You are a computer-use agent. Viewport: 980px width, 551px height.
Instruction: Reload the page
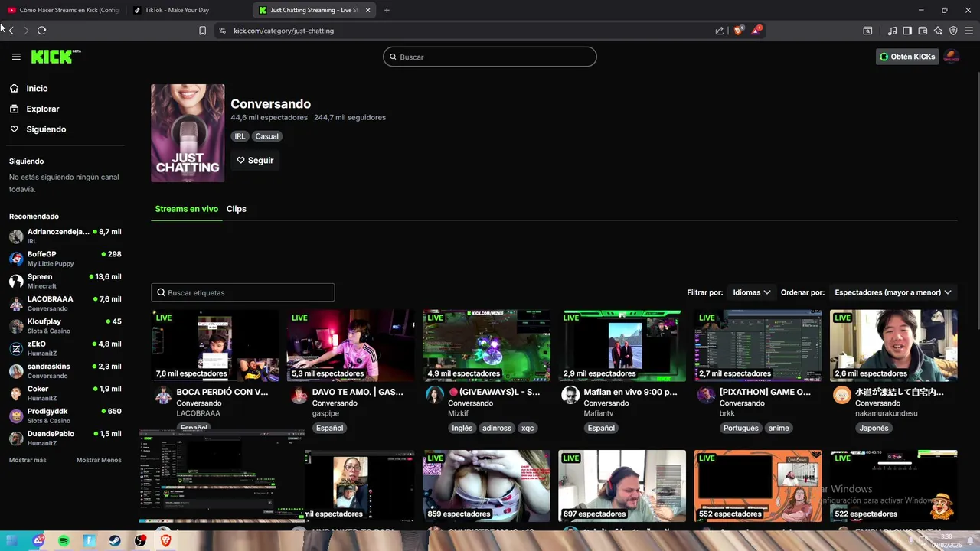click(41, 31)
